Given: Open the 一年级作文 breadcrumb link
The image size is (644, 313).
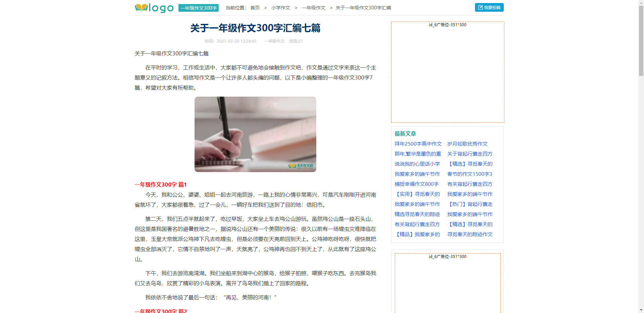Looking at the screenshot, I should [313, 8].
